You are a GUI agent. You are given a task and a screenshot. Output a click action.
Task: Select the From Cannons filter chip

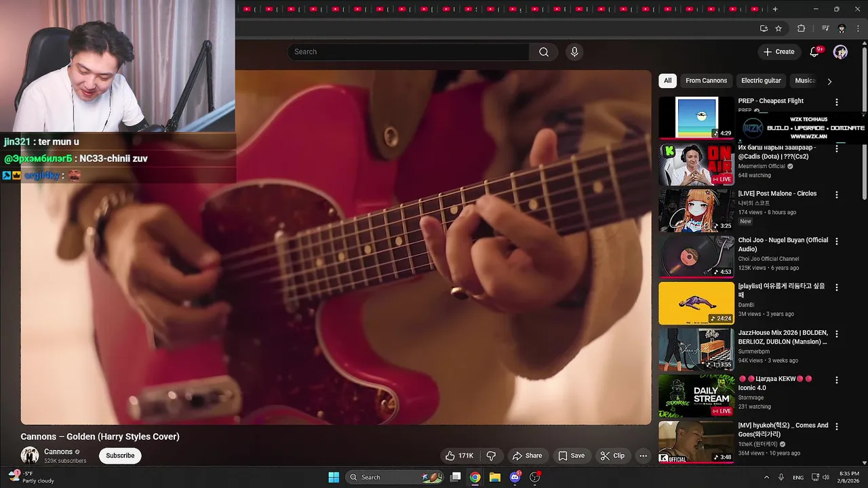click(x=706, y=81)
